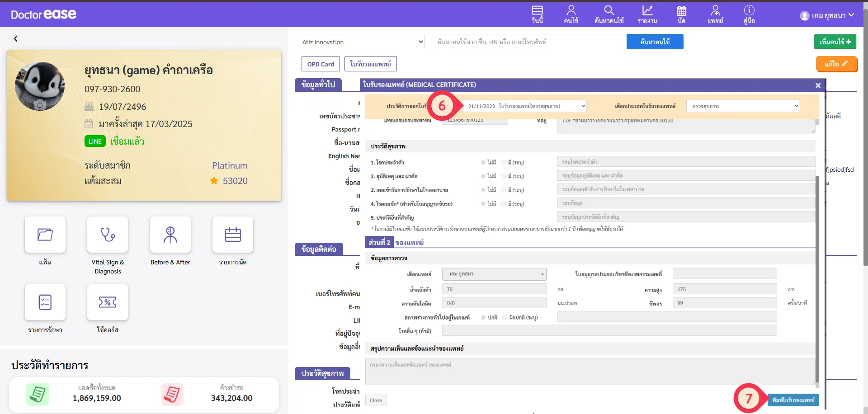Open the รายการนัด appointment calendar icon
Screen dimensions: 868x414
coord(232,235)
